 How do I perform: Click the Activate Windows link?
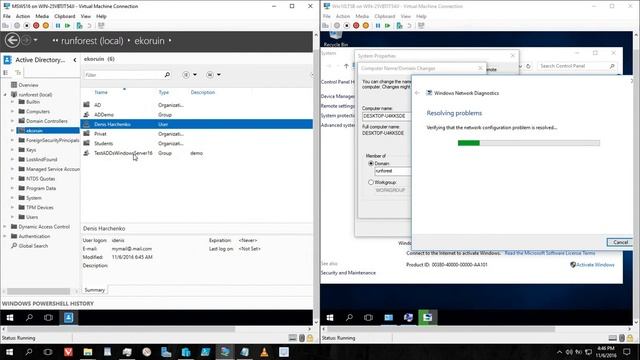coord(595,264)
